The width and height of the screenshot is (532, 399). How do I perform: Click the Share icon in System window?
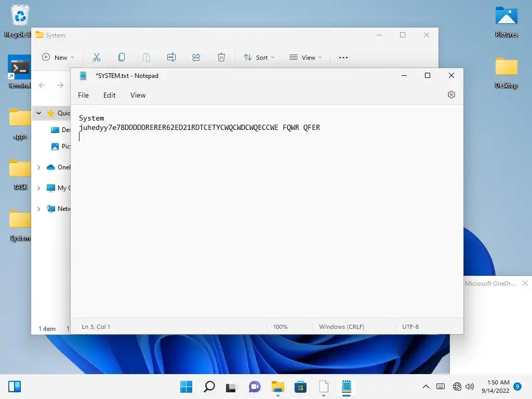[196, 57]
